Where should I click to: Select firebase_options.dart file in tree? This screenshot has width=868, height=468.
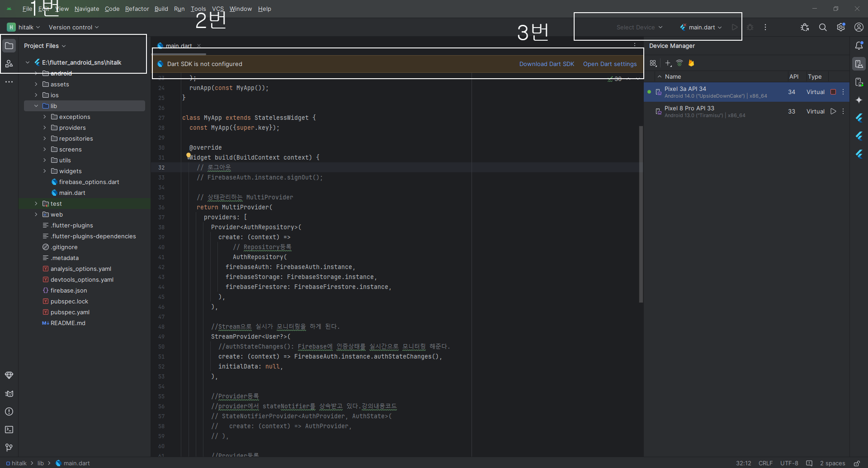coord(89,182)
